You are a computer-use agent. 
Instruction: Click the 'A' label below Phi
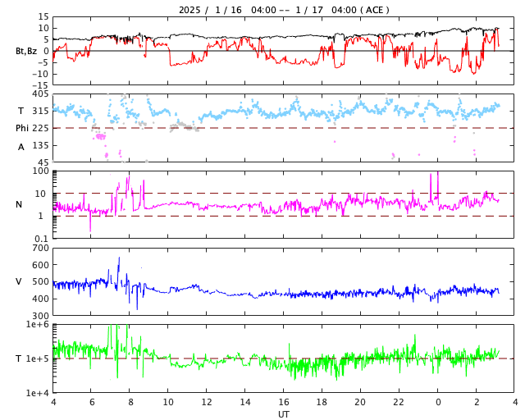(21, 147)
